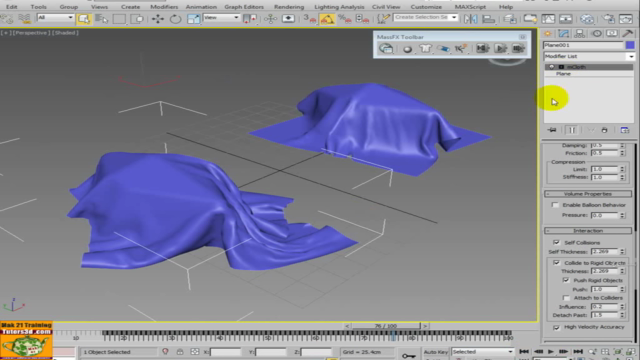
Task: Open the Rendering menu
Action: coord(289,7)
